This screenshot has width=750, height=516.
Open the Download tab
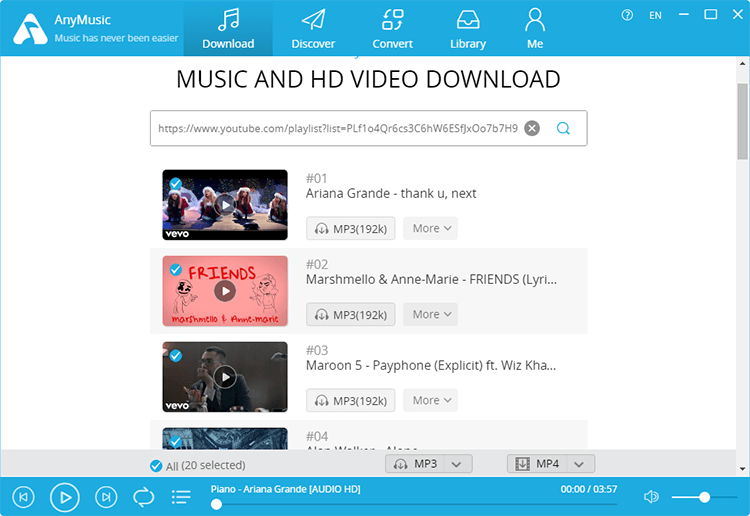pos(228,29)
